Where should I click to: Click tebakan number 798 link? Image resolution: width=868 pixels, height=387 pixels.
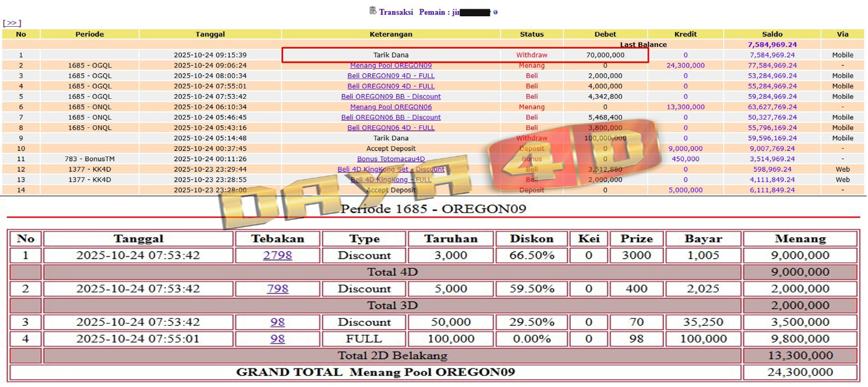[277, 289]
